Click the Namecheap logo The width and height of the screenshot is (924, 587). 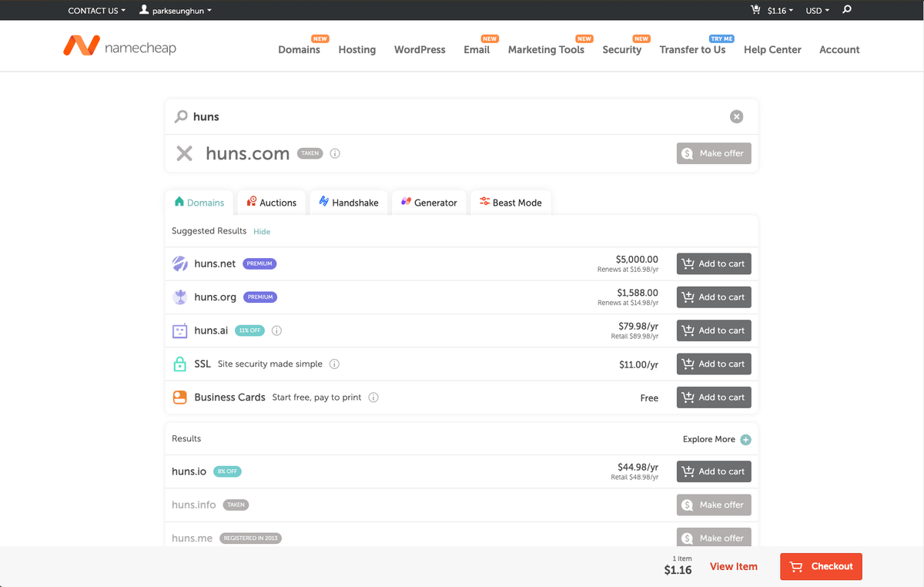click(x=119, y=45)
